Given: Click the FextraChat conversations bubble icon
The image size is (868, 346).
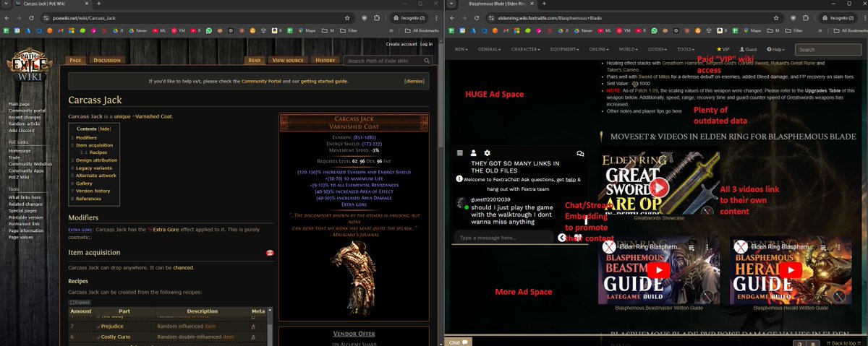Looking at the screenshot, I should [580, 153].
